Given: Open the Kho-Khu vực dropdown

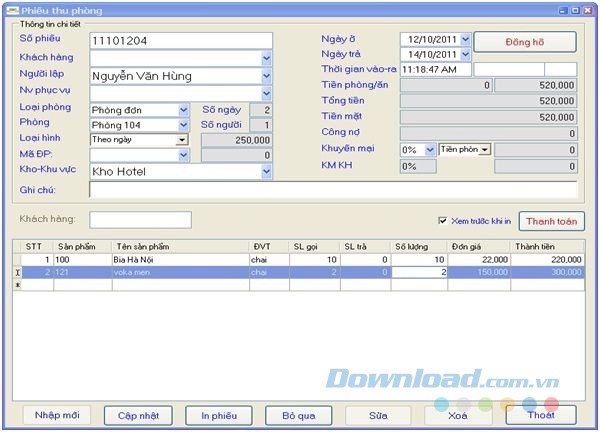Looking at the screenshot, I should pyautogui.click(x=266, y=171).
